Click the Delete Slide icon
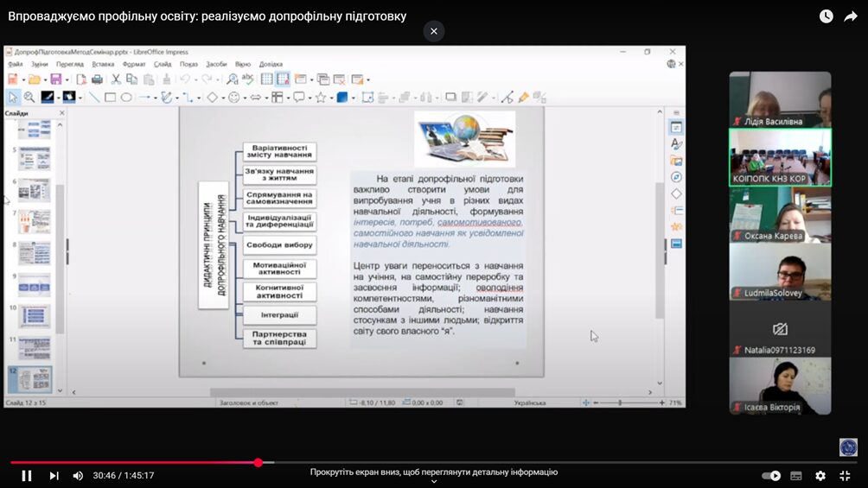The height and width of the screenshot is (488, 868). (x=340, y=79)
